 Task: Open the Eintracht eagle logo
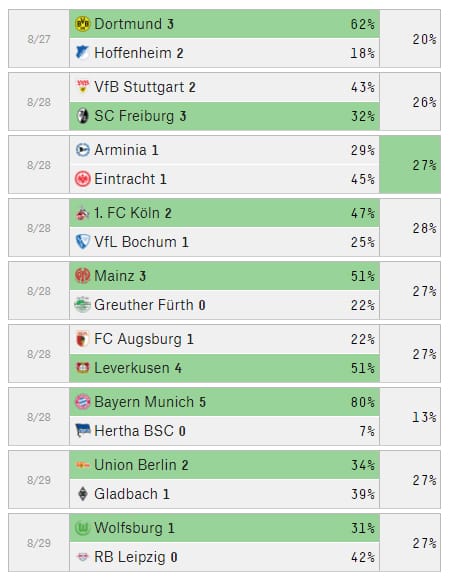(82, 179)
